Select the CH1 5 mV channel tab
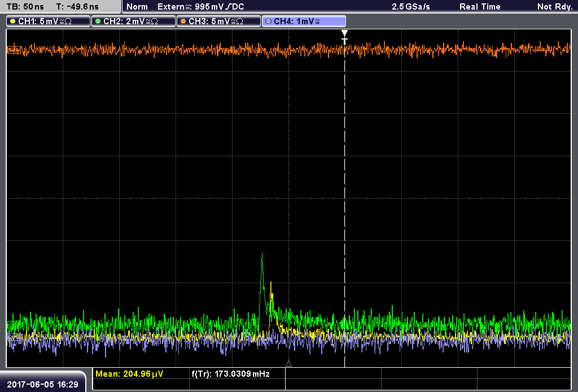Screen dimensions: 578x392 click(x=49, y=21)
